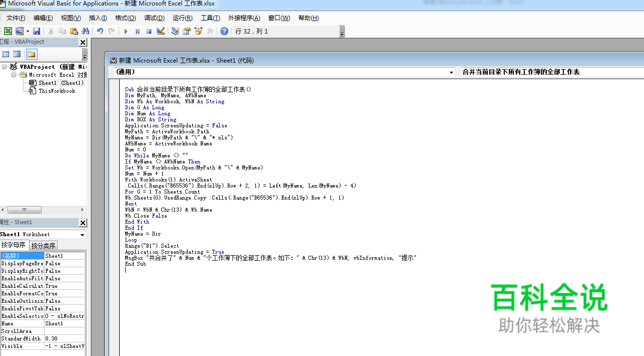Open the 外接程序(A) menu
This screenshot has width=644, height=356.
coord(244,18)
